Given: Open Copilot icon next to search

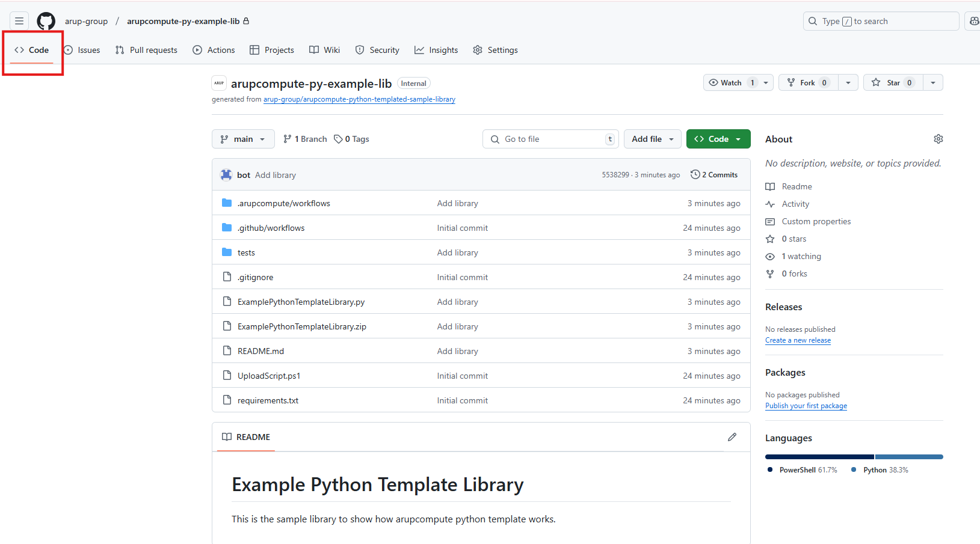Looking at the screenshot, I should click(973, 21).
